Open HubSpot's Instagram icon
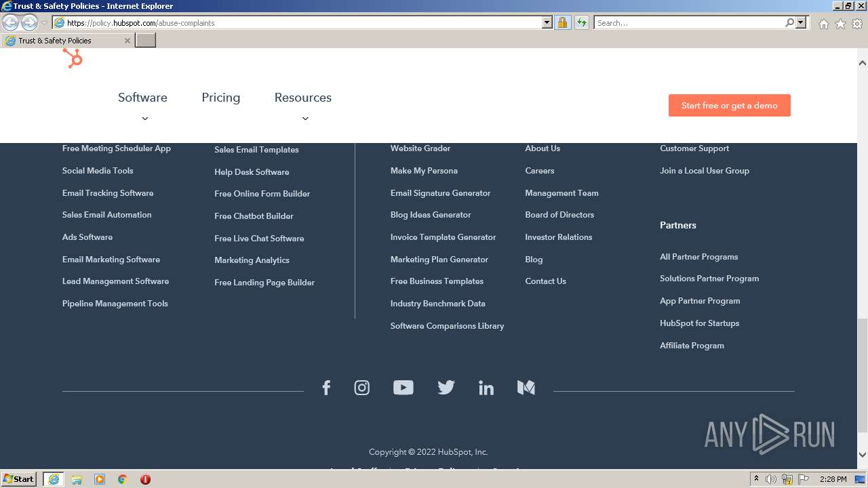 (x=362, y=388)
